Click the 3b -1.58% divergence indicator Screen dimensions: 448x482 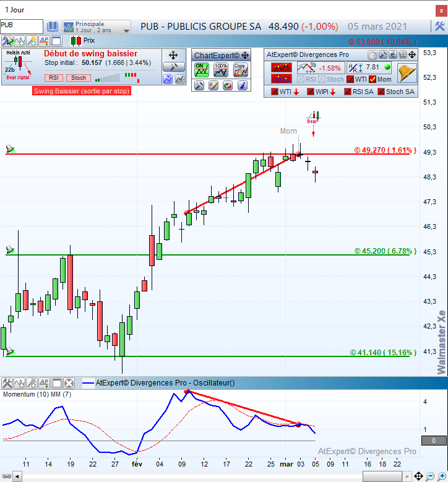click(x=321, y=67)
